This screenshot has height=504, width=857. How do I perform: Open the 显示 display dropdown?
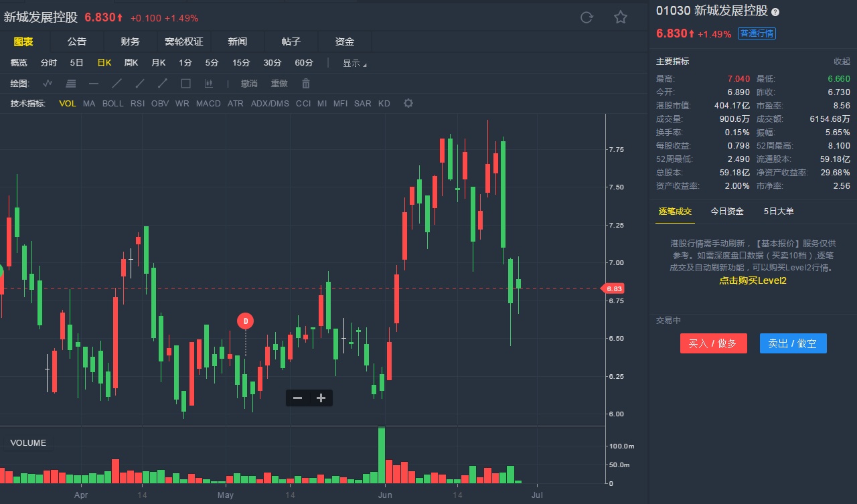point(354,63)
